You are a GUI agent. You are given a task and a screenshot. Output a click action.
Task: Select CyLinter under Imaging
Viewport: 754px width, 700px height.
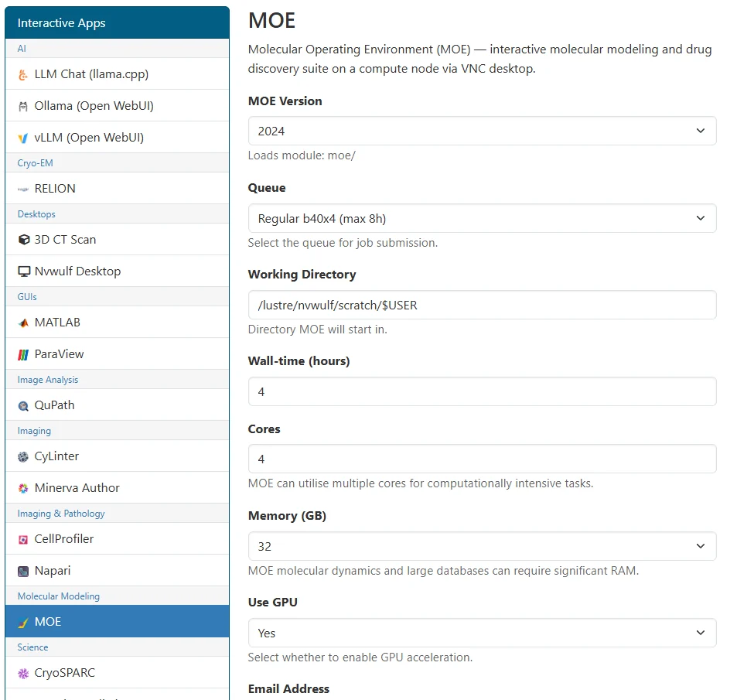pos(117,456)
